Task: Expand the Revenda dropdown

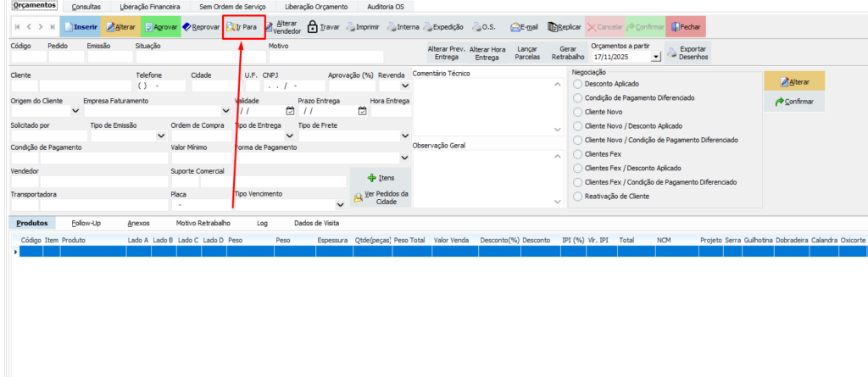Action: 404,86
